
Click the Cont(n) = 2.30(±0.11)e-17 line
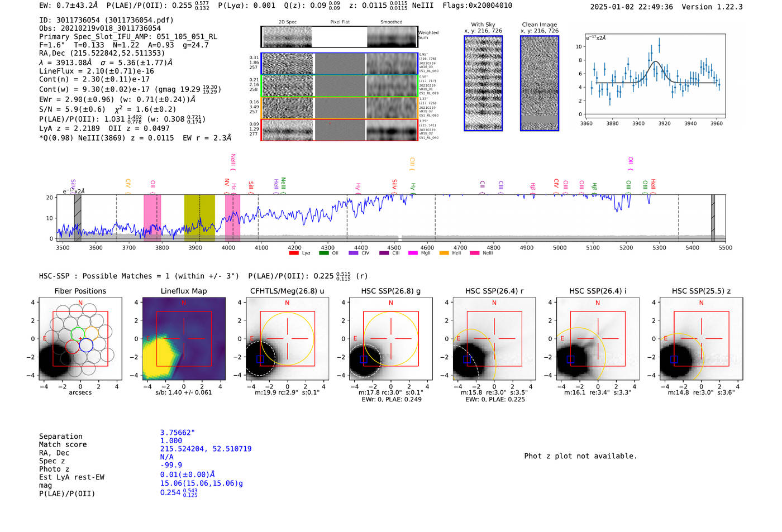94,79
